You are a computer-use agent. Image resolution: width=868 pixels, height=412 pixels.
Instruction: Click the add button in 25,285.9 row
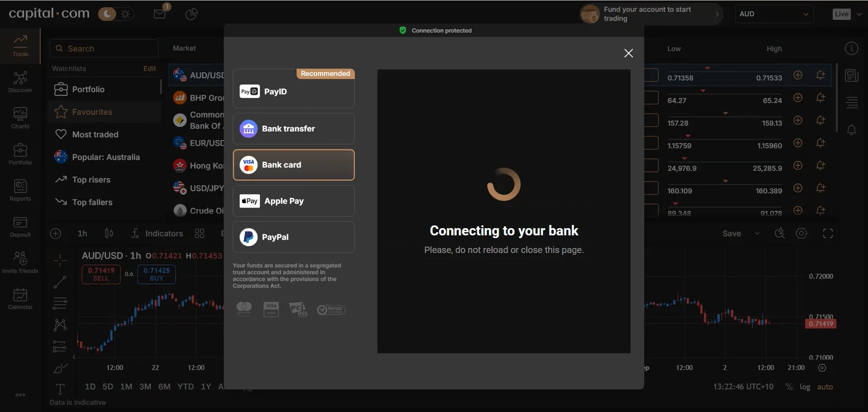[x=798, y=165]
